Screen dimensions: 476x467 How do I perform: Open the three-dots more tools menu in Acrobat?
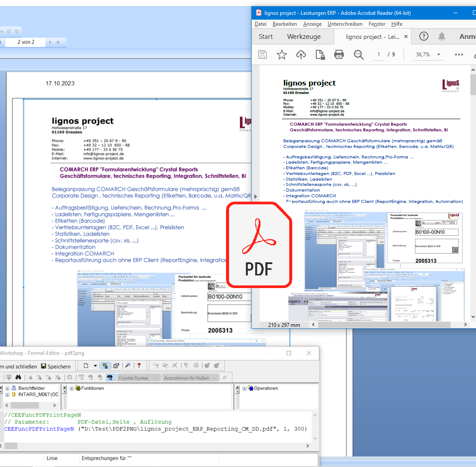tap(459, 55)
